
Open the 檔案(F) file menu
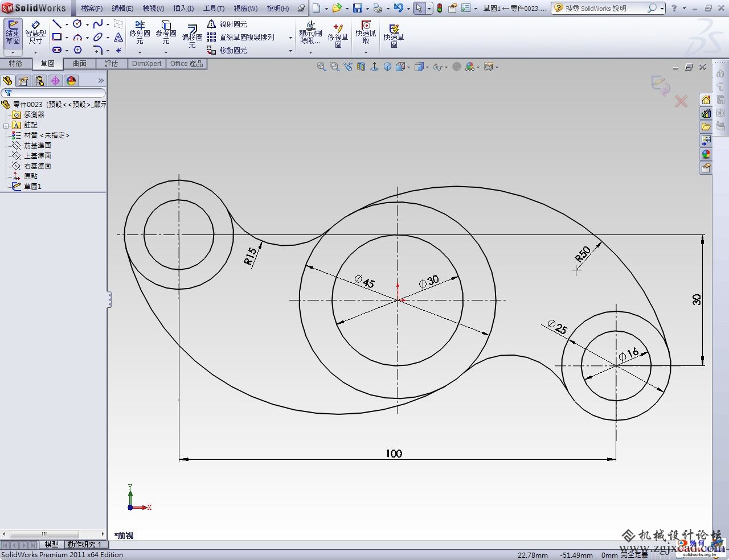[x=92, y=8]
